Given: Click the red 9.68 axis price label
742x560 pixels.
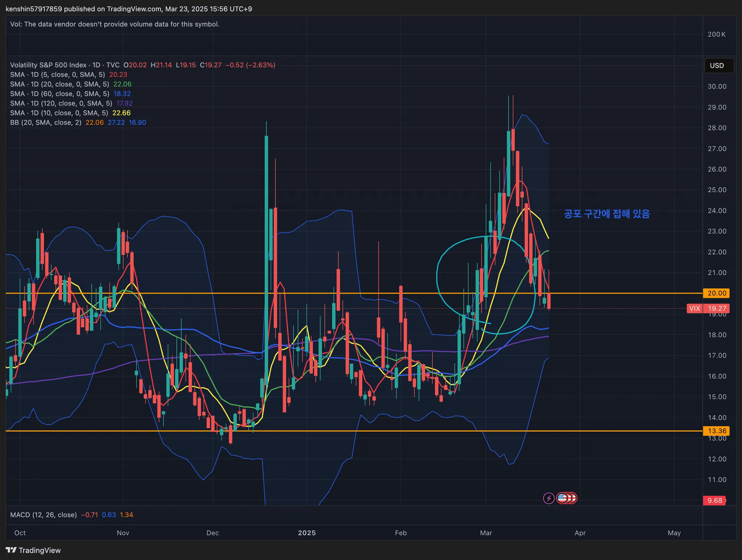Looking at the screenshot, I should click(x=714, y=500).
